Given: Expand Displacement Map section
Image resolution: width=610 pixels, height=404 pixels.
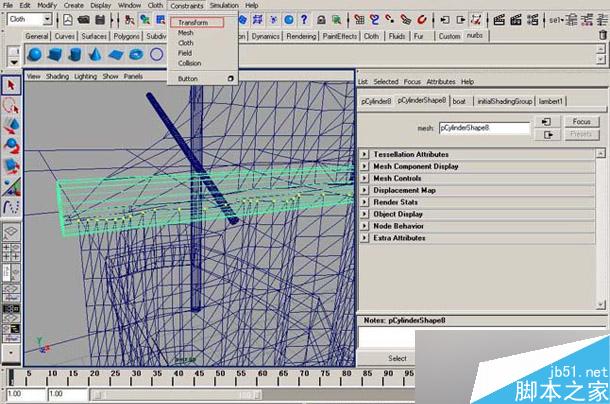Looking at the screenshot, I should coord(364,190).
